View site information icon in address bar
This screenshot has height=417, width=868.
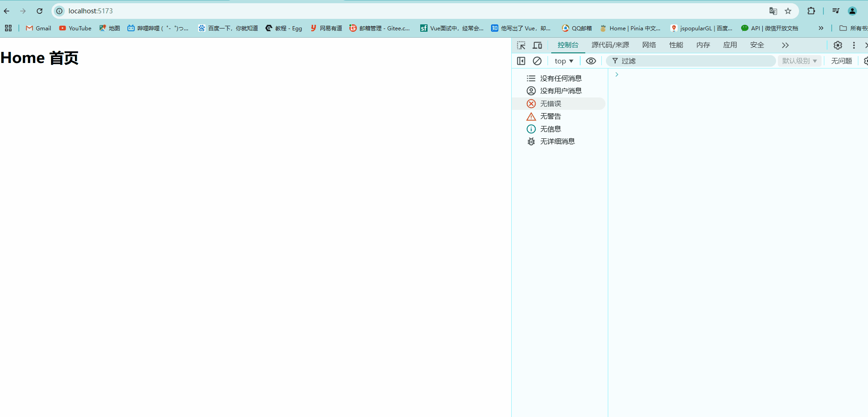pyautogui.click(x=59, y=11)
